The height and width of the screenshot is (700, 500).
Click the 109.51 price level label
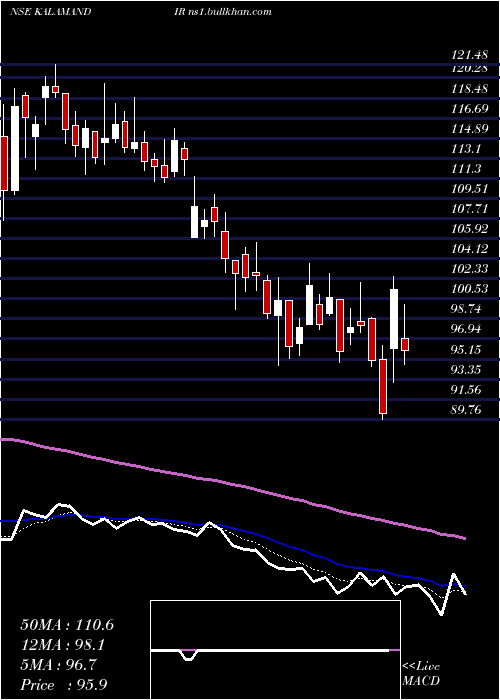pyautogui.click(x=468, y=189)
